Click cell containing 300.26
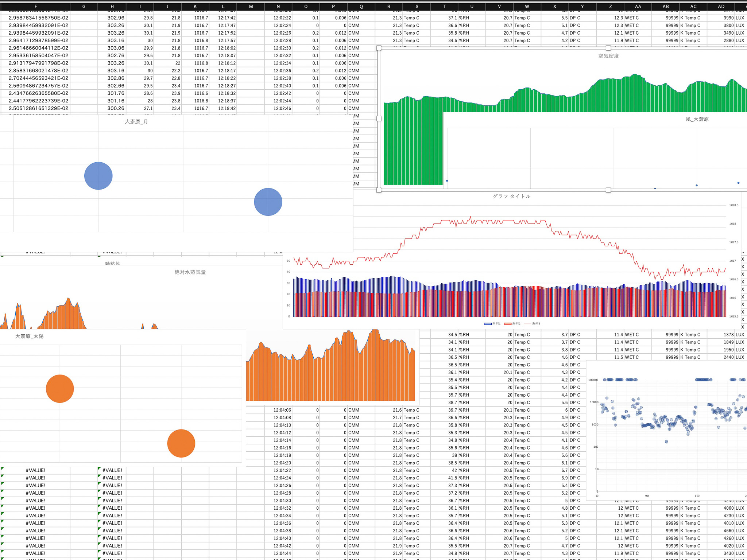 pyautogui.click(x=112, y=108)
